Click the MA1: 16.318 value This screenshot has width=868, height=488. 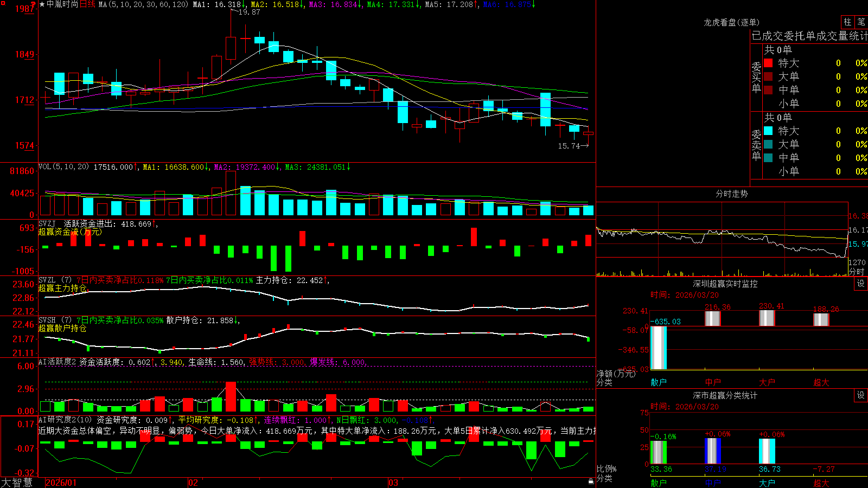click(x=220, y=4)
